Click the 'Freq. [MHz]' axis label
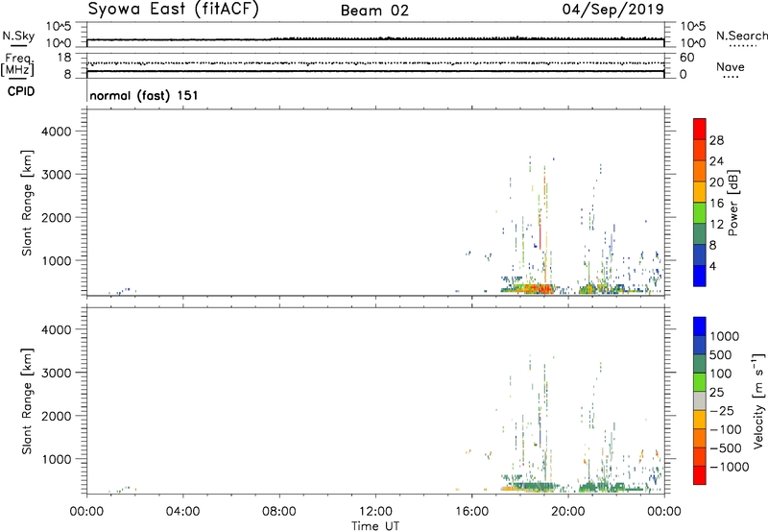The height and width of the screenshot is (532, 768). pyautogui.click(x=17, y=65)
